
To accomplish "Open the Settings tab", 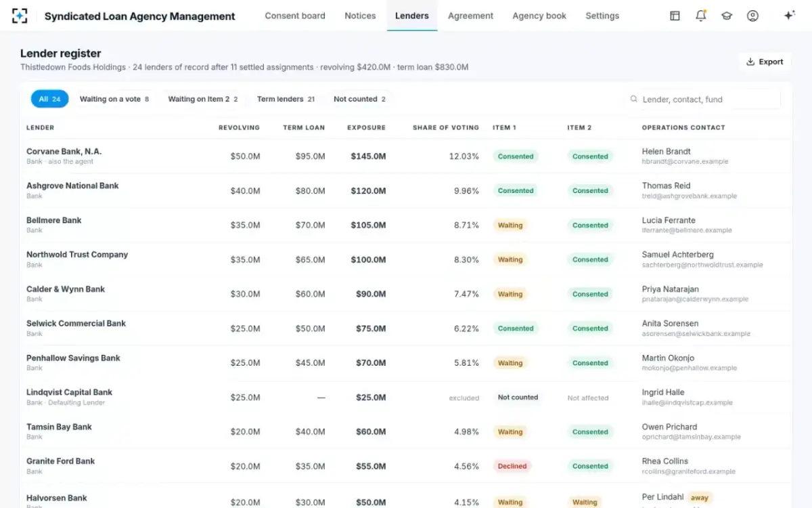I will pos(602,16).
